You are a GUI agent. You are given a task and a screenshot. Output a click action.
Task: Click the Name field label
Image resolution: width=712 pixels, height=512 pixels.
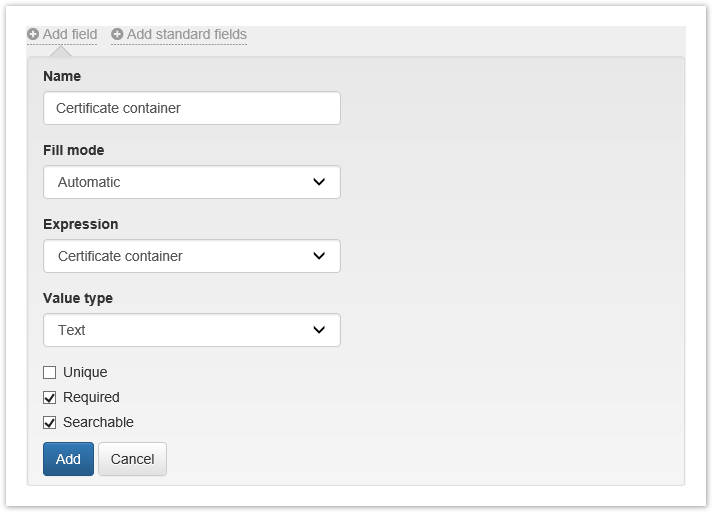[x=62, y=76]
